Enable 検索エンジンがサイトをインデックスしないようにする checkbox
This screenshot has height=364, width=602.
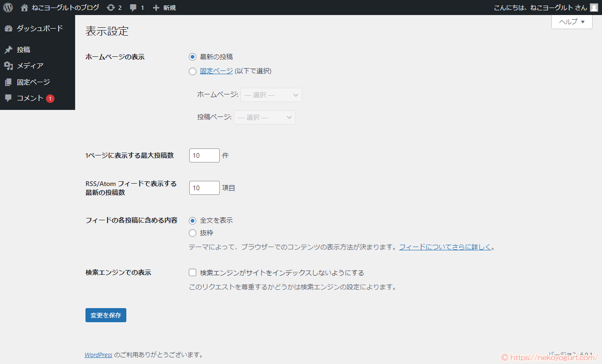193,272
